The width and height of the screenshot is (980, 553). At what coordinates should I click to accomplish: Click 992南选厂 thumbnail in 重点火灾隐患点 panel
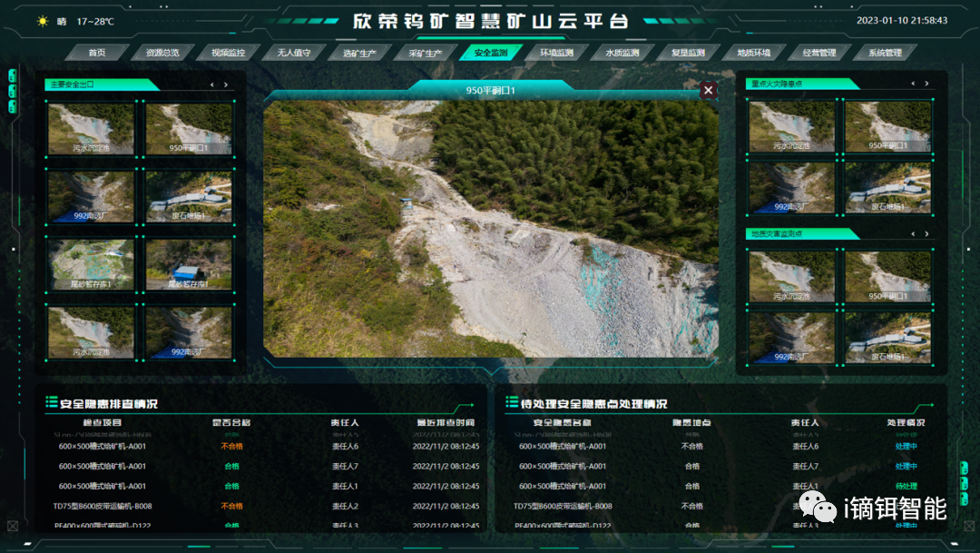pos(791,188)
